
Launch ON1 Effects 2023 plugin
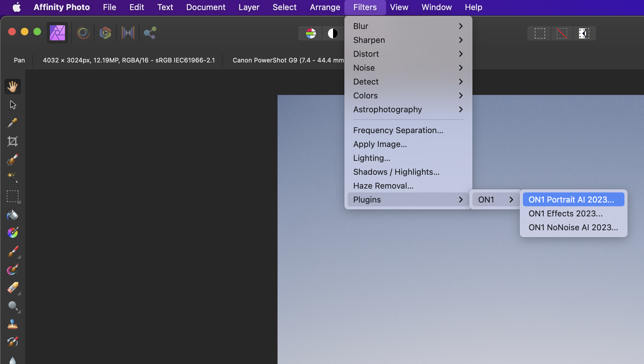point(573,214)
